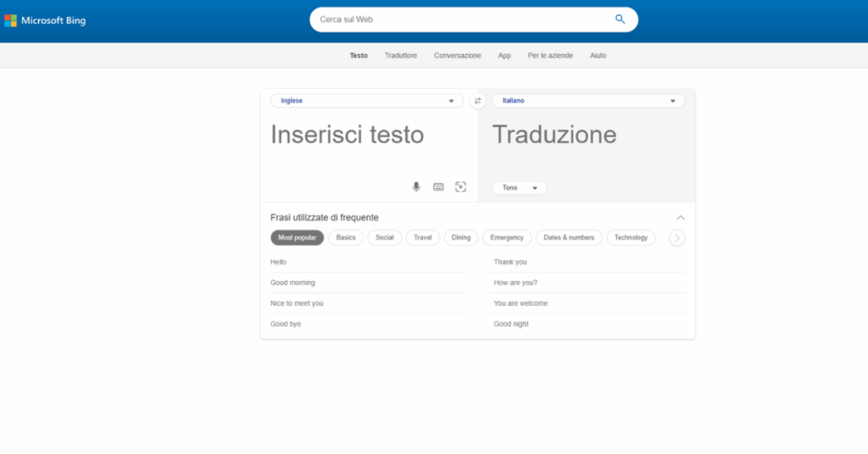Select the Travel phrase category

pos(422,238)
